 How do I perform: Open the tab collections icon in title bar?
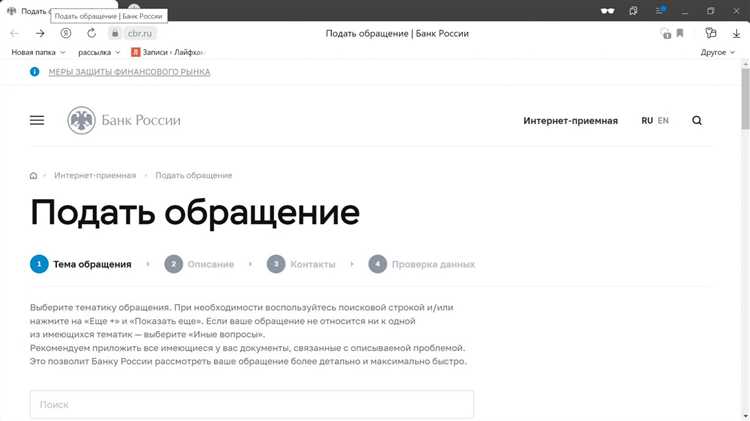pyautogui.click(x=633, y=11)
